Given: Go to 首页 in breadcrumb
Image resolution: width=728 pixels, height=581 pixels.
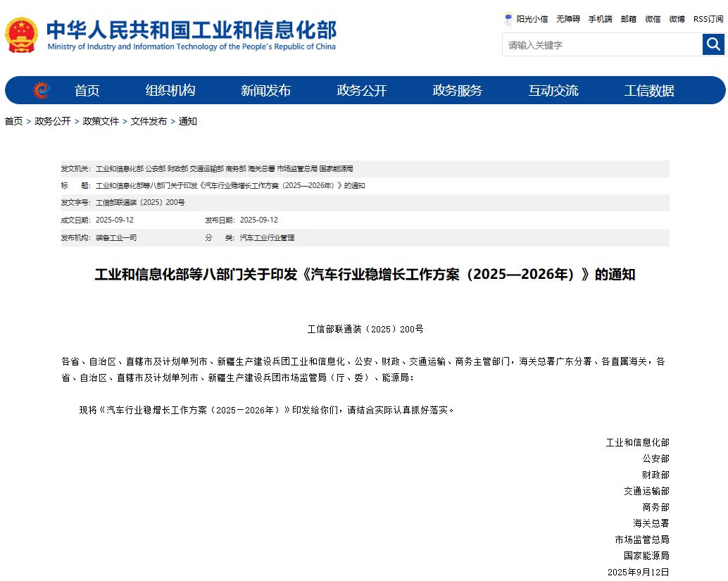Looking at the screenshot, I should [13, 121].
